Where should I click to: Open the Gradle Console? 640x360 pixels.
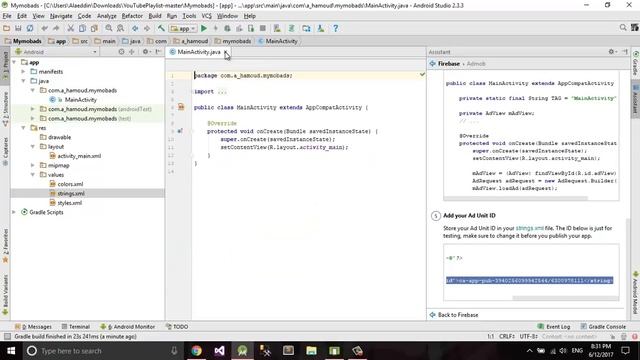pos(603,327)
